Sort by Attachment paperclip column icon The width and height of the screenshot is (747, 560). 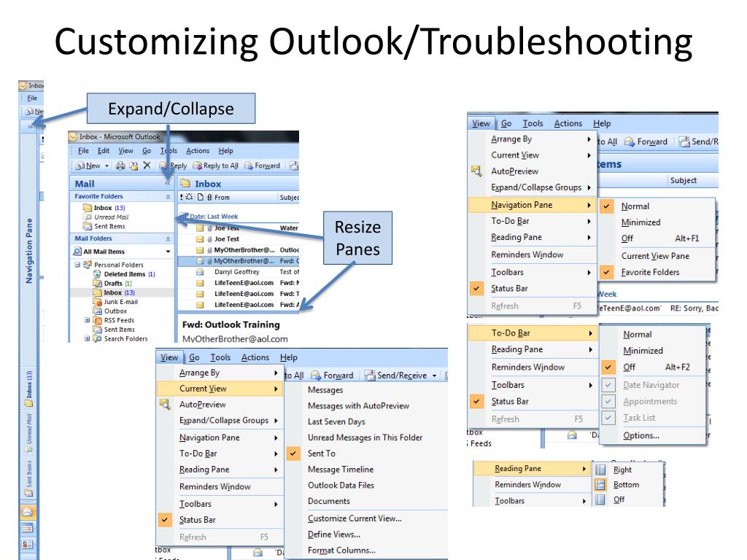pos(209,197)
